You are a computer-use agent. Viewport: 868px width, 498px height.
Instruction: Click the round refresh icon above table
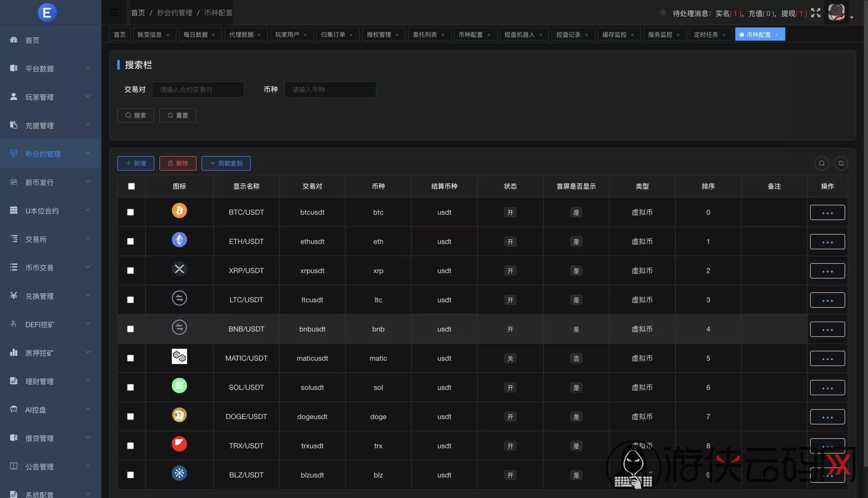841,163
